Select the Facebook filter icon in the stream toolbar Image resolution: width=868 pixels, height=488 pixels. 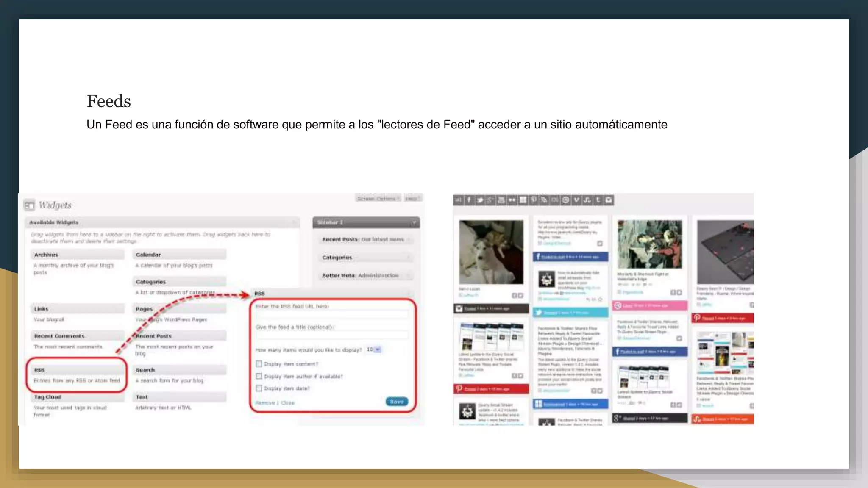click(x=469, y=200)
